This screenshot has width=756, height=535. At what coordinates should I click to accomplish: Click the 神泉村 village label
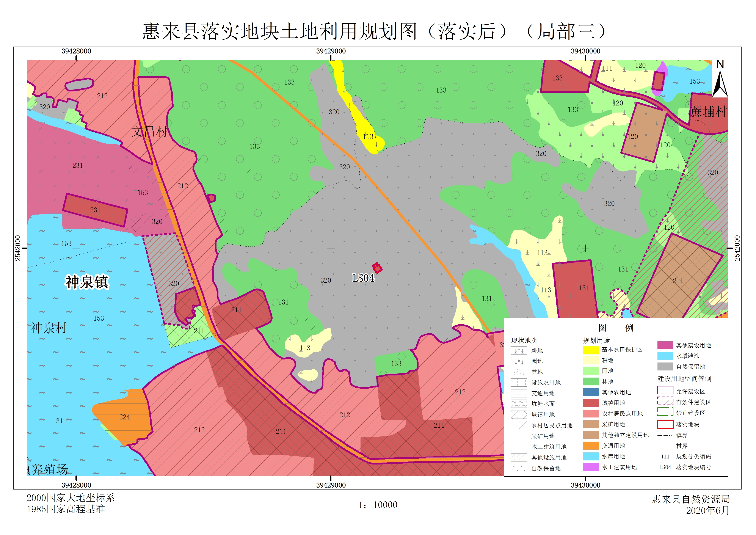tap(49, 328)
